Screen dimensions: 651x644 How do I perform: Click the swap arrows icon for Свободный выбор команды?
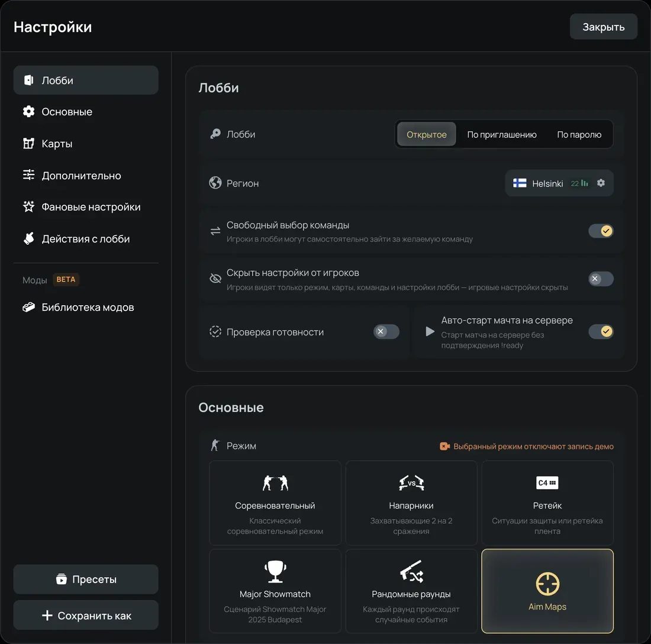click(x=215, y=231)
